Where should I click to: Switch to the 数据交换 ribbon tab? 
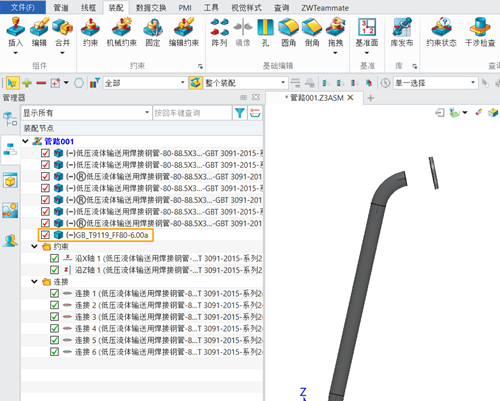point(151,8)
